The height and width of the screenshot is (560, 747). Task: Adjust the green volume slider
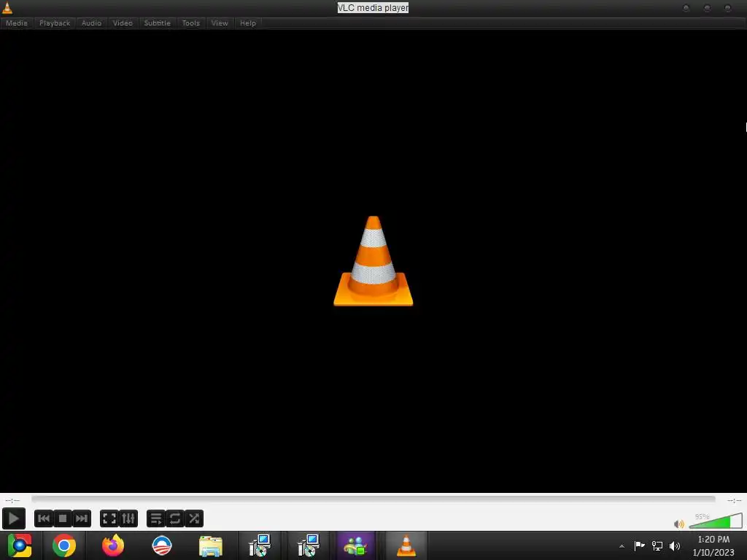[716, 521]
